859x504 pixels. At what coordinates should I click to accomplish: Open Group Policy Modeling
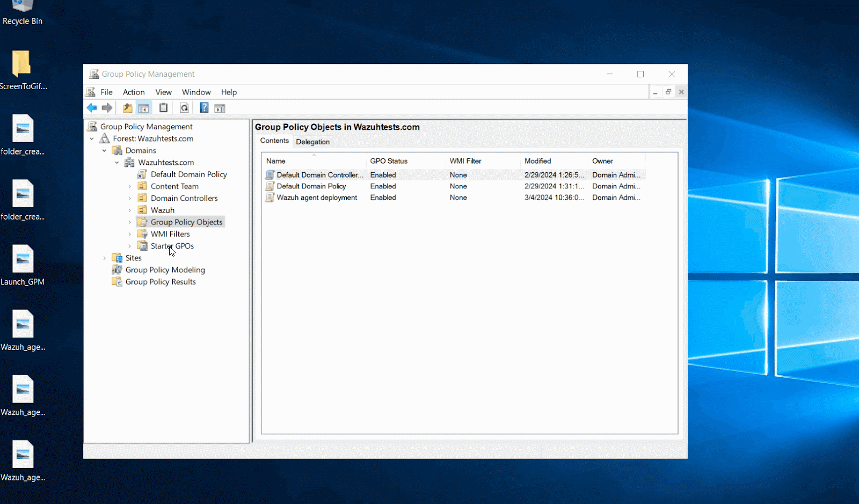point(165,269)
